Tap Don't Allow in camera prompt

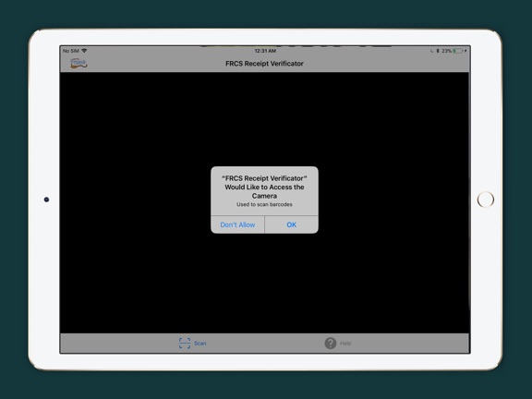[237, 224]
